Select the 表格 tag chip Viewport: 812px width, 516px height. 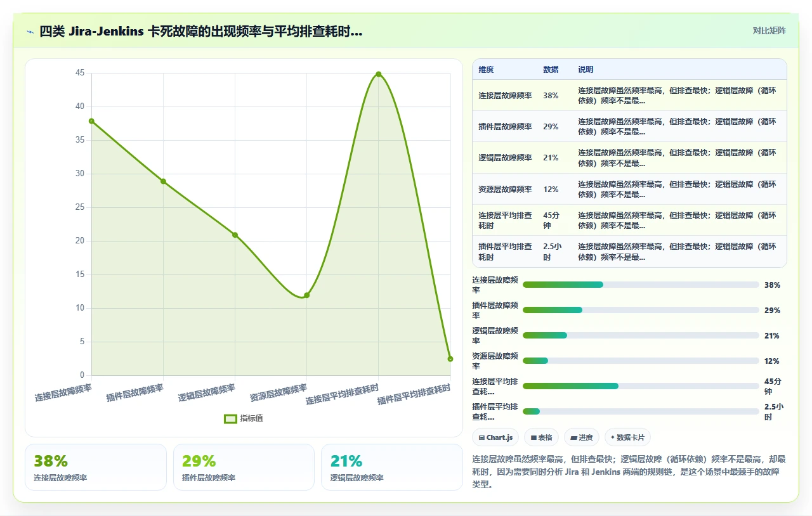[x=541, y=437]
